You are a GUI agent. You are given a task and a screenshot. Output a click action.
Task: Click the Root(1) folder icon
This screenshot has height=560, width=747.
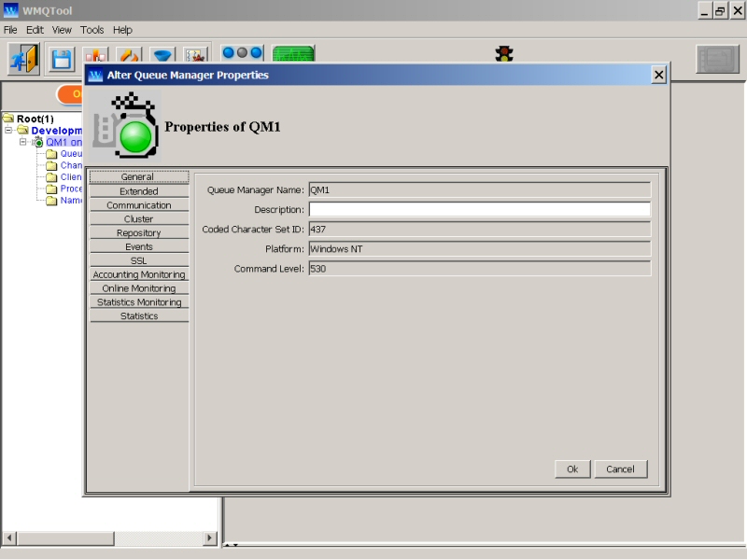point(8,118)
